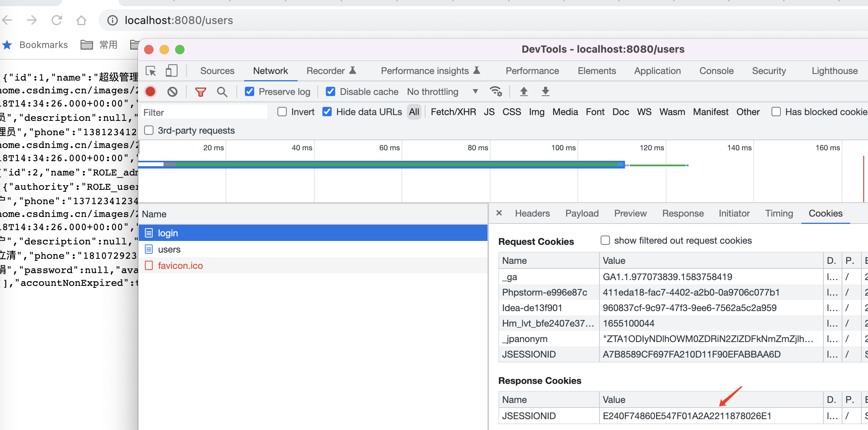Open the No throttling dropdown
This screenshot has width=868, height=430.
click(442, 92)
